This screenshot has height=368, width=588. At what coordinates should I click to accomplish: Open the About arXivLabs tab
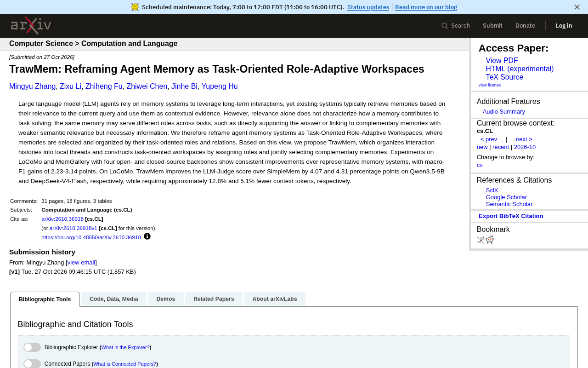point(275,299)
